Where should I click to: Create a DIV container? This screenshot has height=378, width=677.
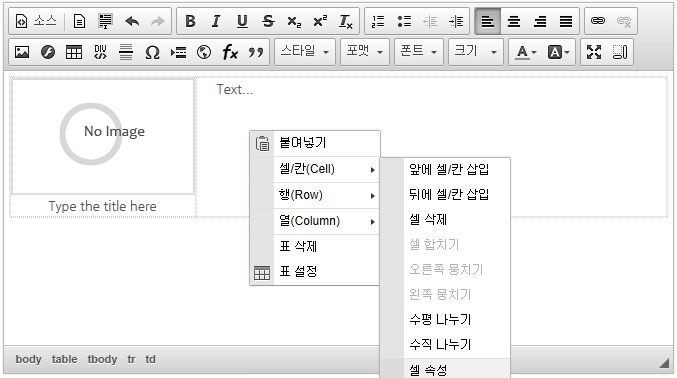[100, 52]
